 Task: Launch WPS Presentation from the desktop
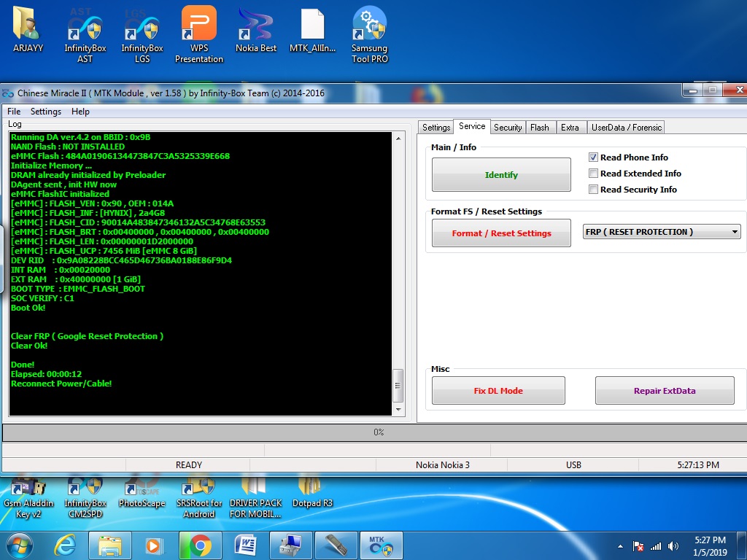click(198, 35)
